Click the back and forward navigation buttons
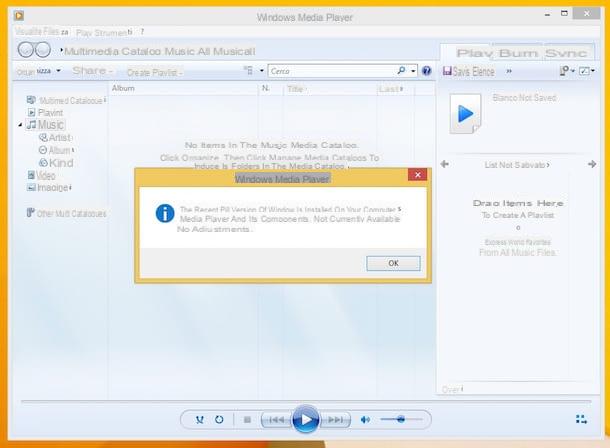Image resolution: width=610 pixels, height=448 pixels. point(34,50)
